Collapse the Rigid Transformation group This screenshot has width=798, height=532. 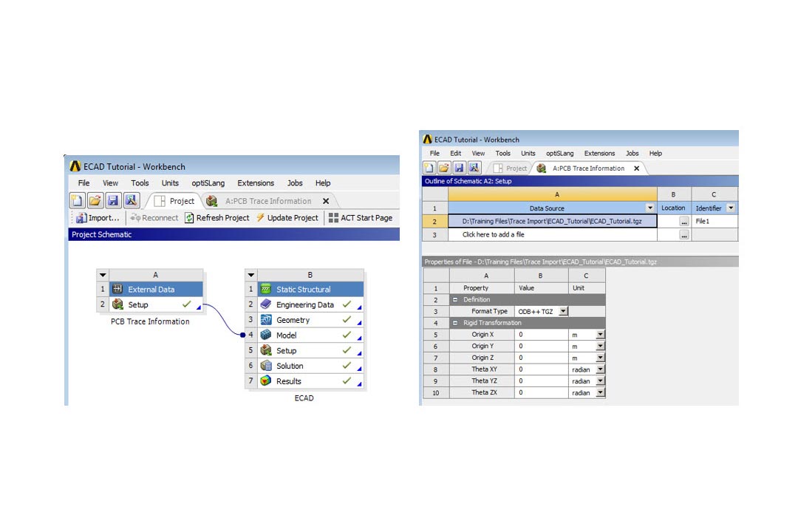tap(455, 323)
